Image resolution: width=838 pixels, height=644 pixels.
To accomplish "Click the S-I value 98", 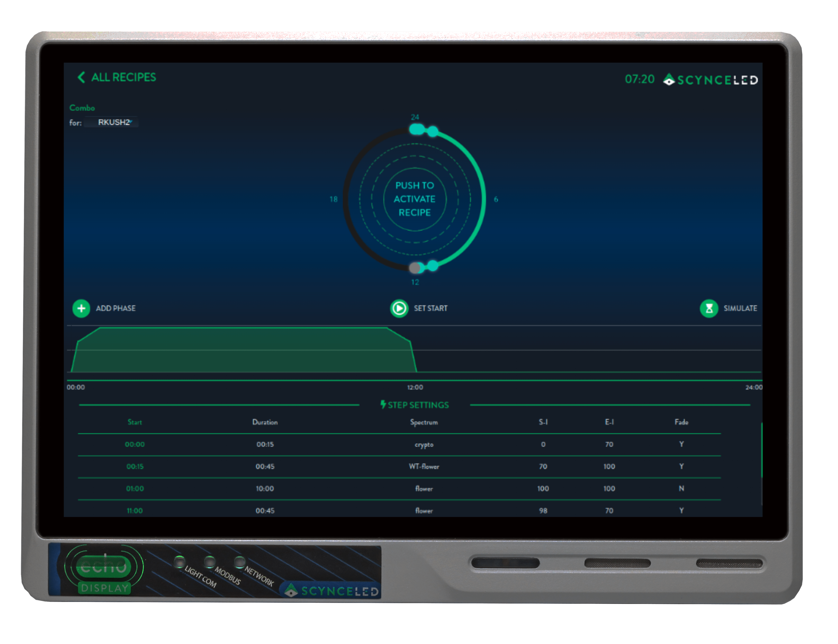I will (543, 511).
